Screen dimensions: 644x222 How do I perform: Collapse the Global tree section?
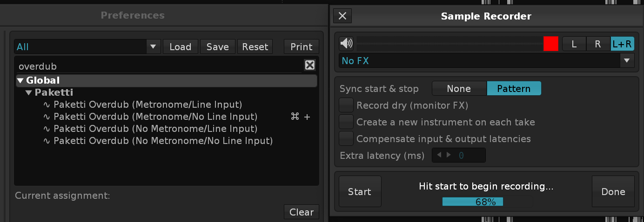click(x=20, y=81)
